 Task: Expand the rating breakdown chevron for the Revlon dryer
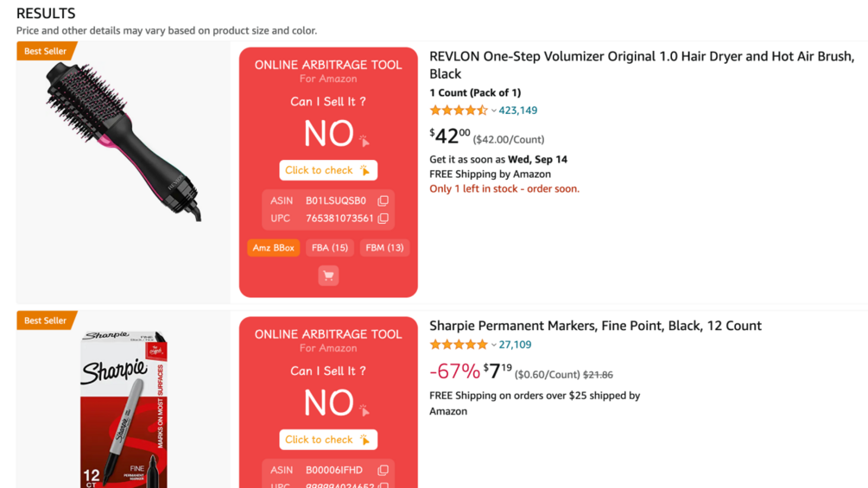click(x=494, y=111)
